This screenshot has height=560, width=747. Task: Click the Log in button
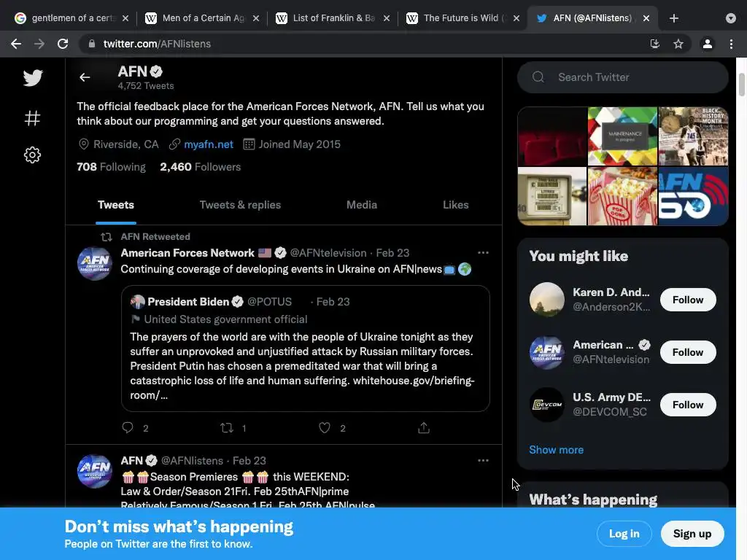tap(624, 534)
